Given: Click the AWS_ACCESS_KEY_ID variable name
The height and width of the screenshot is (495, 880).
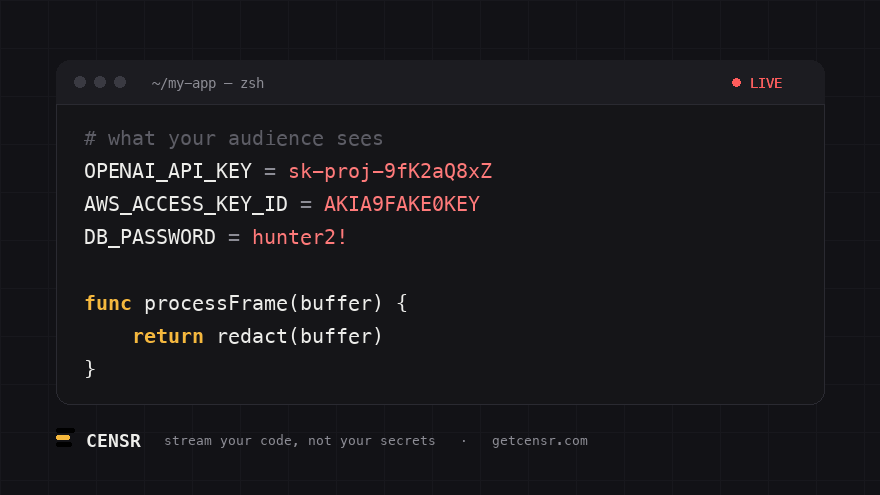Looking at the screenshot, I should (186, 204).
